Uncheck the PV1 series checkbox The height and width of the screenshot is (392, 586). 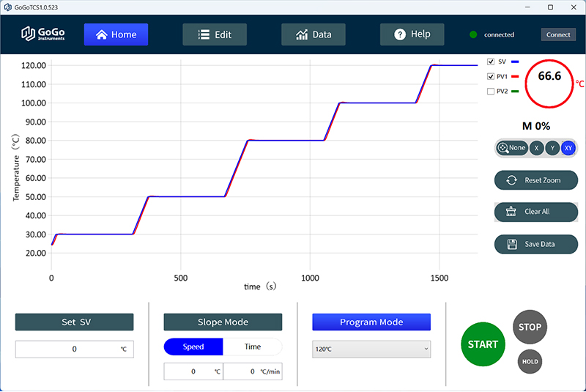tap(491, 76)
